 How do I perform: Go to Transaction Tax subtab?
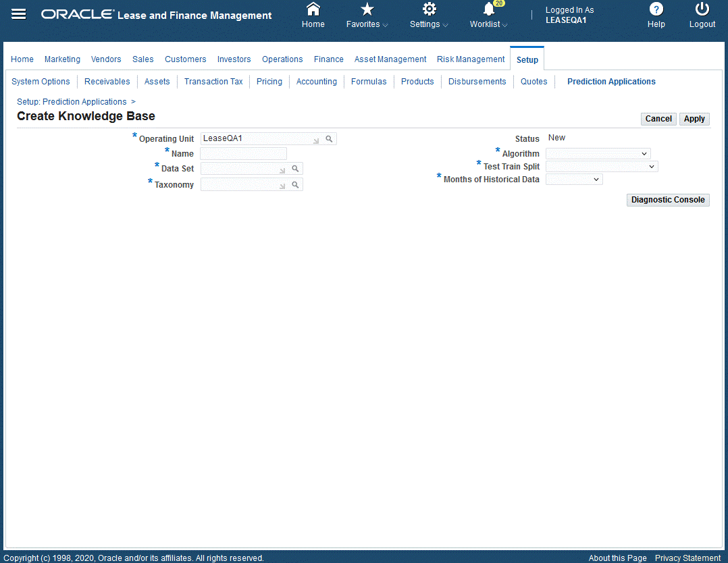(213, 82)
